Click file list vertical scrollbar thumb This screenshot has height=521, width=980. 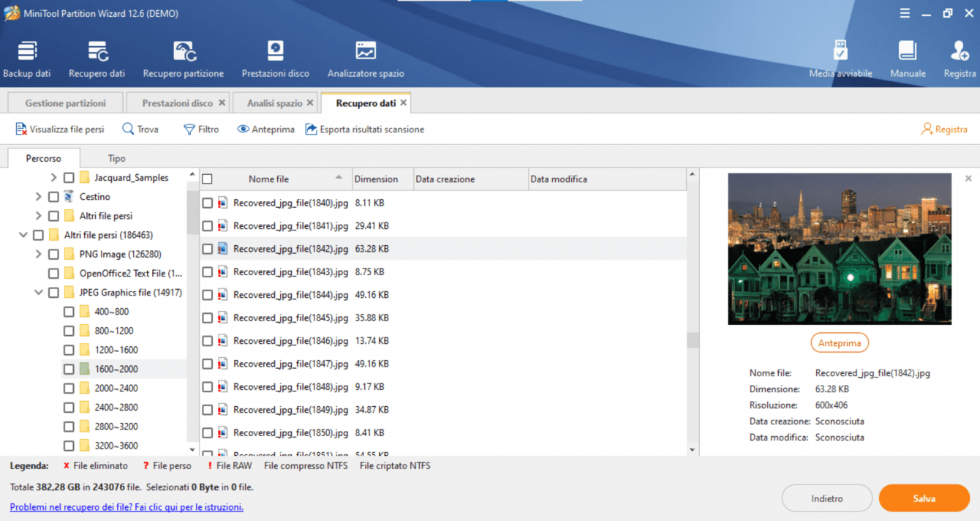(x=693, y=340)
